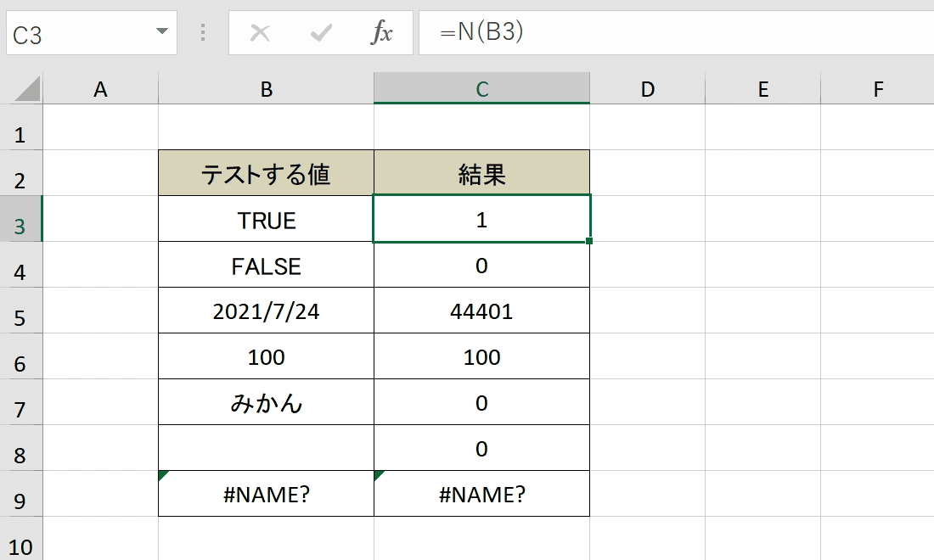Select the cell with value 44401

point(482,311)
